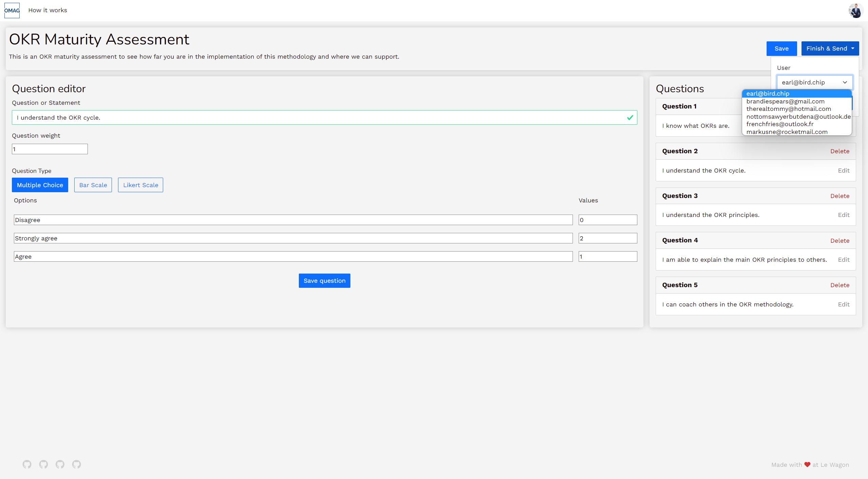Click the OMAG logo
Screen dimensions: 868x479
tap(12, 10)
